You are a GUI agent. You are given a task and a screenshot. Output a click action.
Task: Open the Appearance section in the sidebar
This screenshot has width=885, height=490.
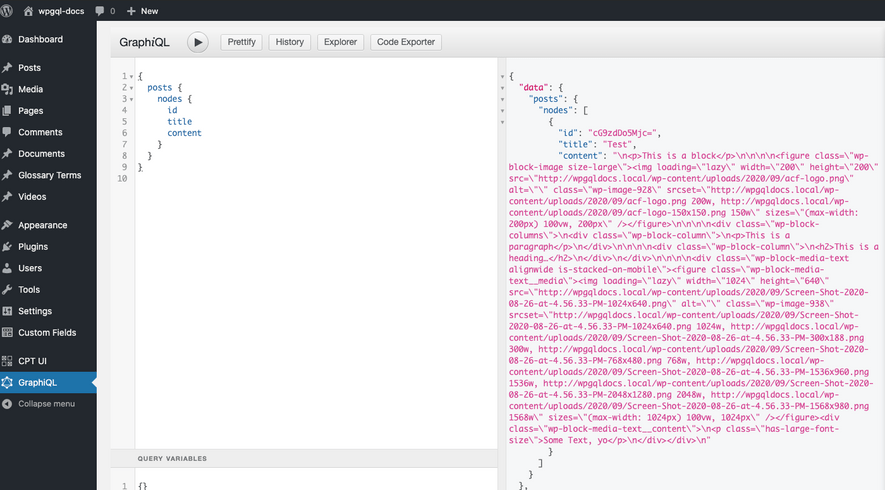(x=42, y=225)
